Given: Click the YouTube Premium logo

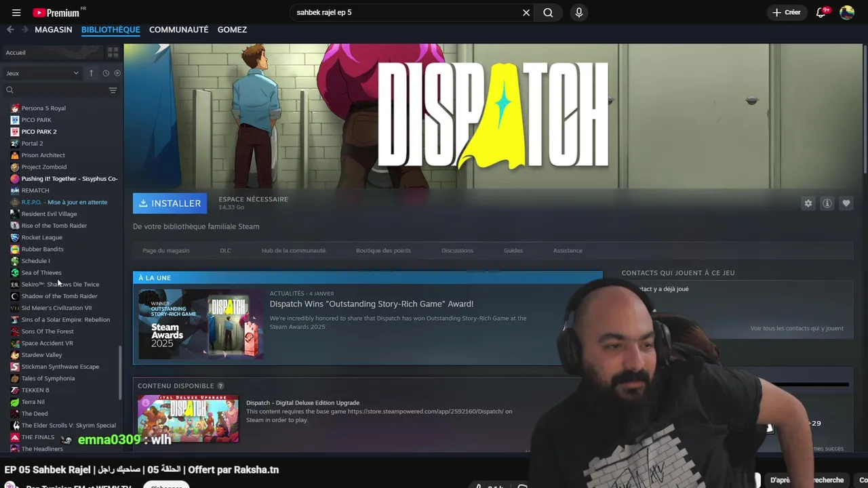Looking at the screenshot, I should (56, 12).
